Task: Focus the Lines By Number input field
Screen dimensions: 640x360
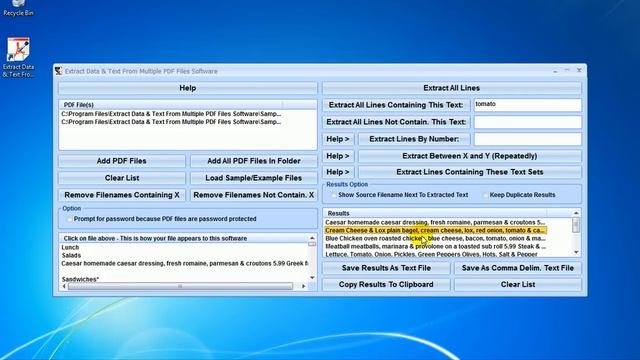Action: [x=527, y=139]
